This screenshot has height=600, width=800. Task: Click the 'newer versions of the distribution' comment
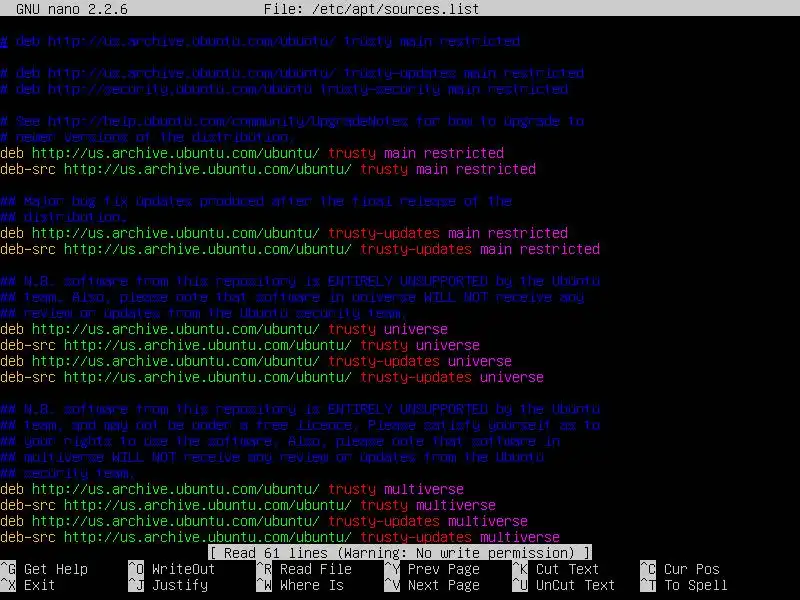coord(148,137)
